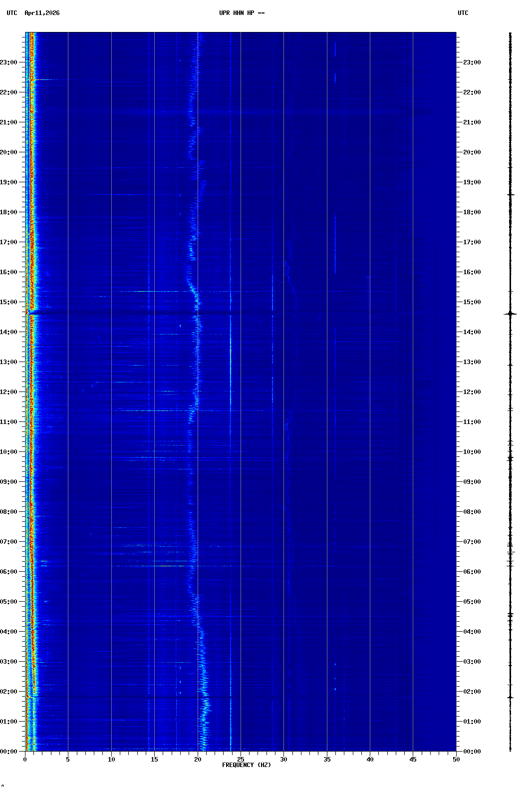The height and width of the screenshot is (791, 532).
Task: Select the 12:00 mark on right axis
Action: pyautogui.click(x=472, y=392)
